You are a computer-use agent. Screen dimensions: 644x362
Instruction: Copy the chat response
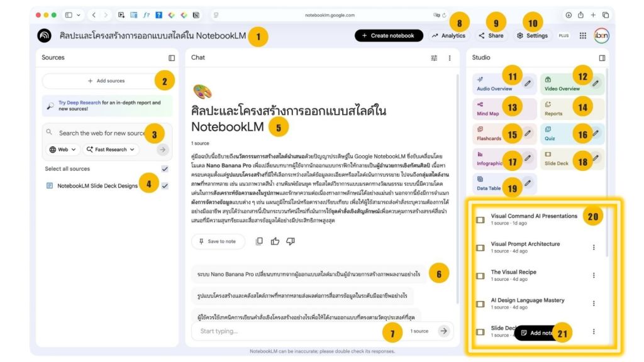click(258, 241)
